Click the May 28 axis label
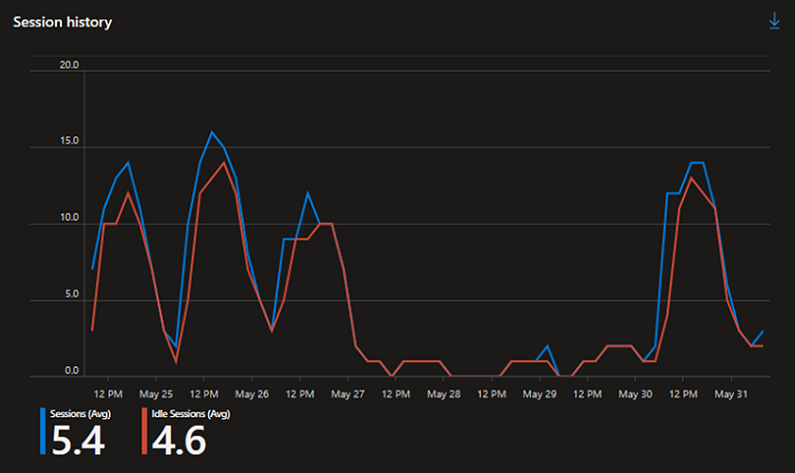The image size is (795, 473). 444,394
